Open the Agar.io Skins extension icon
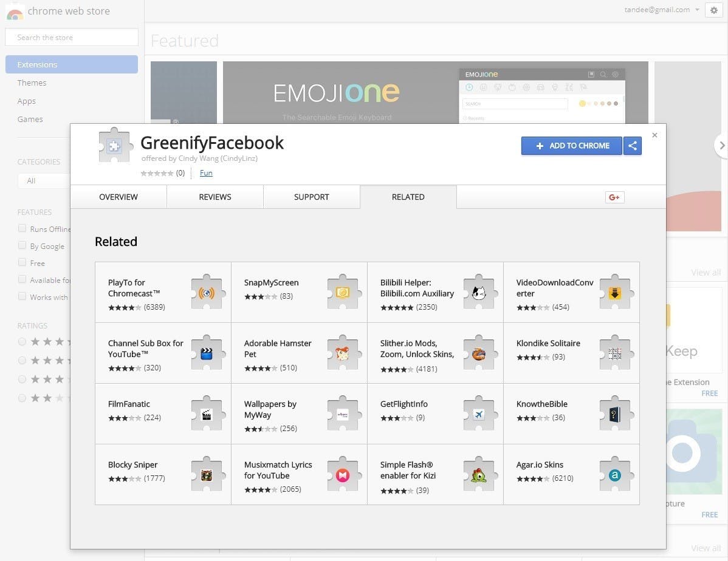This screenshot has height=561, width=728. pyautogui.click(x=616, y=475)
